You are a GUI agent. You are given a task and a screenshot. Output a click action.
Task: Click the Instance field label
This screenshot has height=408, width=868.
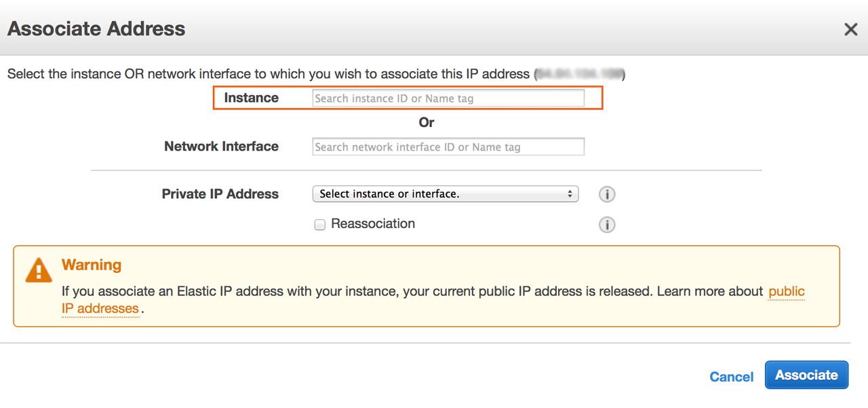251,98
